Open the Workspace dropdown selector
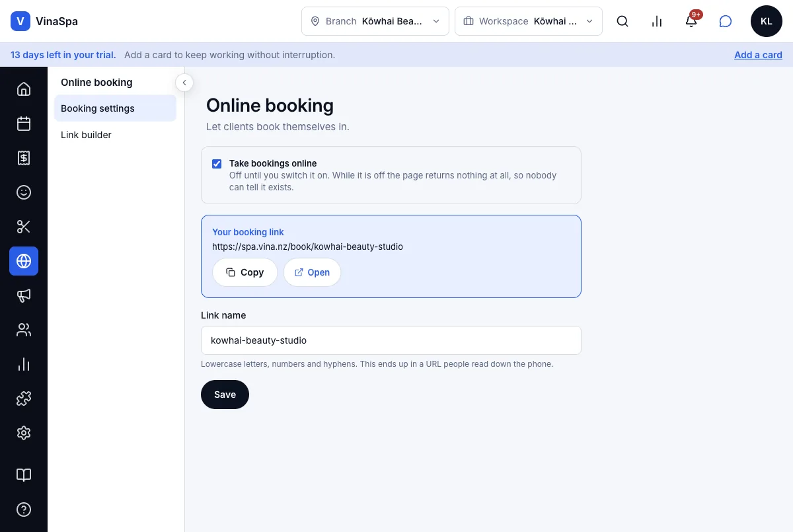Viewport: 793px width, 532px height. (x=529, y=21)
